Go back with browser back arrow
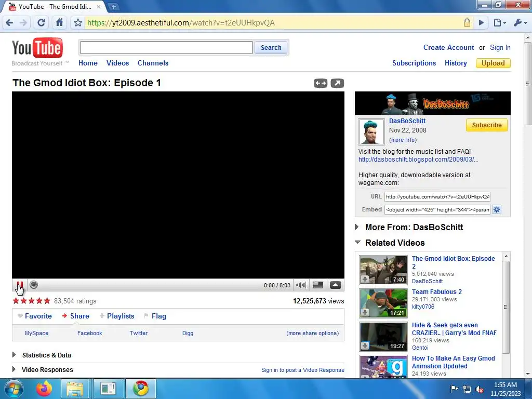This screenshot has width=532, height=399. click(x=9, y=23)
